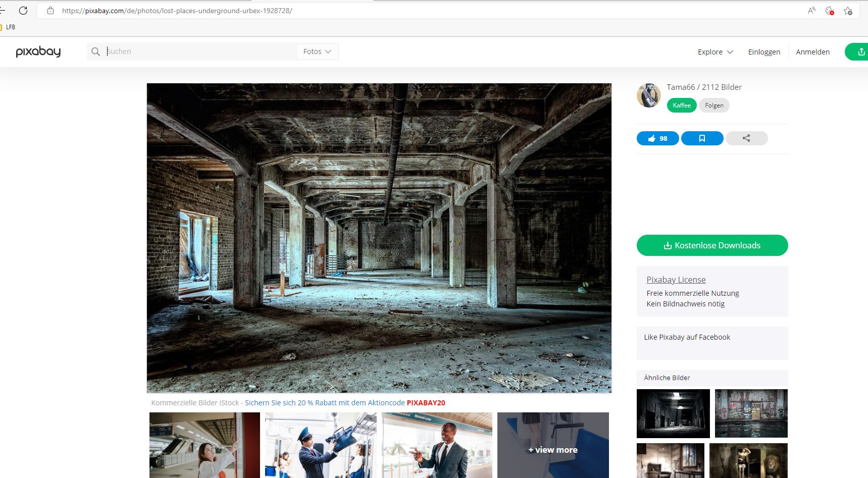Open the view more iStock thumbnail
The image size is (868, 478).
553,445
